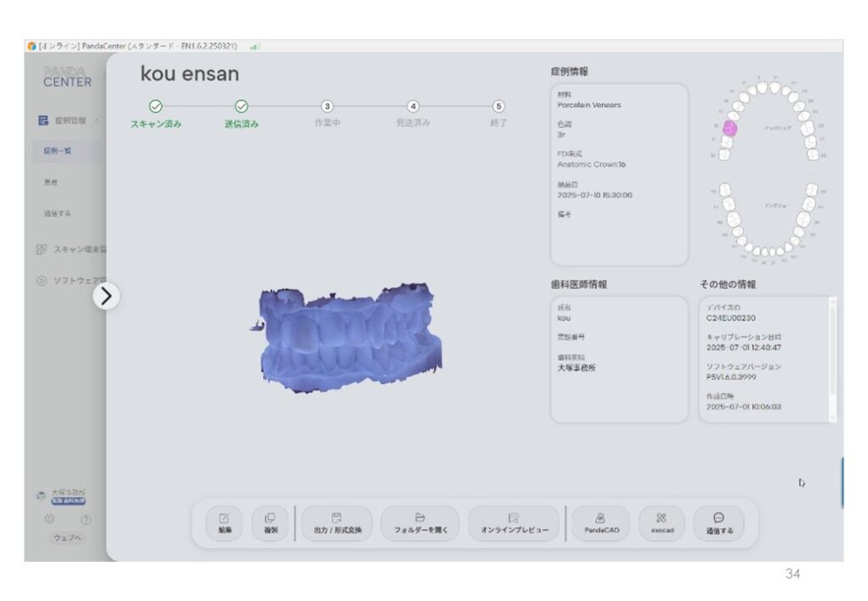The image size is (868, 601).
Task: Click the 送信する chat bubble button
Action: pos(719,523)
